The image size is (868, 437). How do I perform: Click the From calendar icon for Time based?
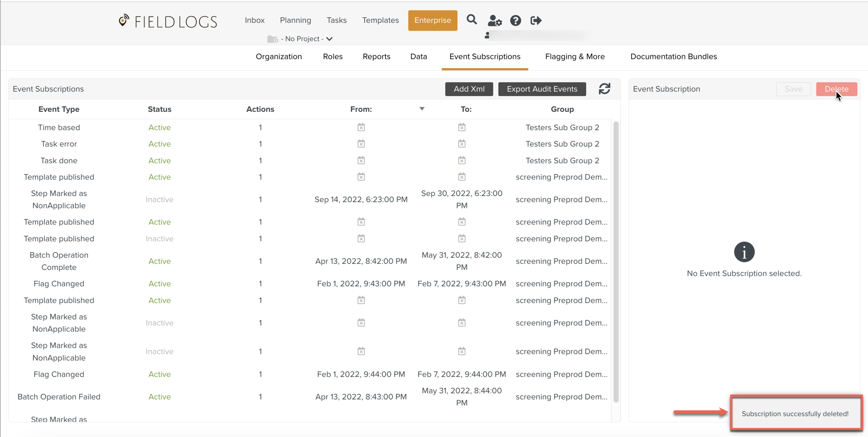click(361, 127)
